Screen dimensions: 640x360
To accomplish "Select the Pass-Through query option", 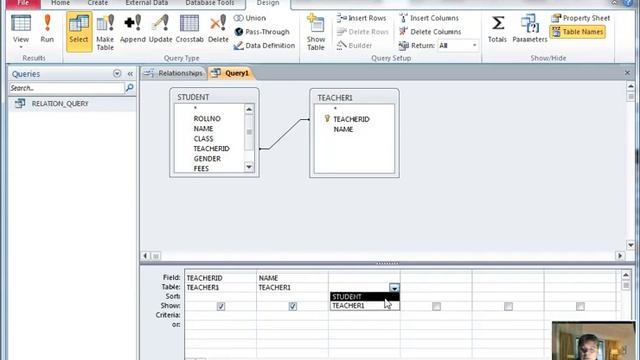I will [x=262, y=31].
